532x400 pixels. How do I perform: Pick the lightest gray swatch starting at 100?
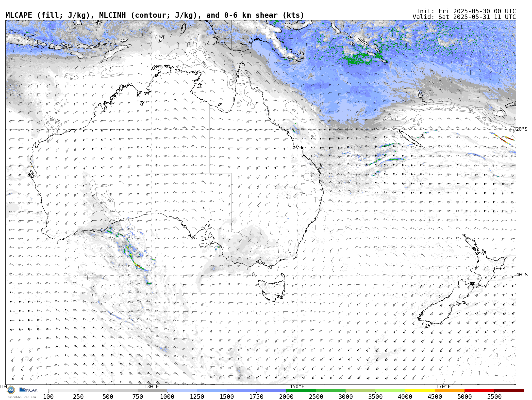(63, 391)
